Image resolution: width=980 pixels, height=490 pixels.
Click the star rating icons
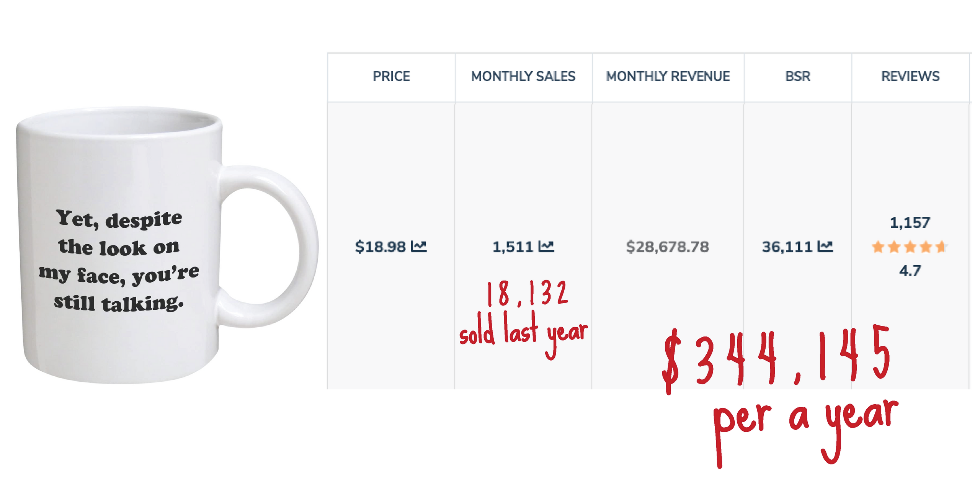[x=910, y=247]
